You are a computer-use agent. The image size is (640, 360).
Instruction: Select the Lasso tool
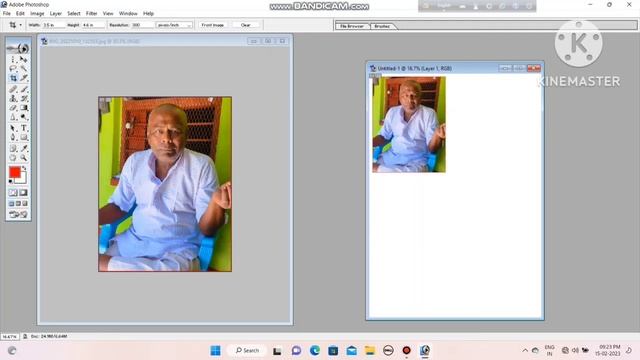(13, 69)
